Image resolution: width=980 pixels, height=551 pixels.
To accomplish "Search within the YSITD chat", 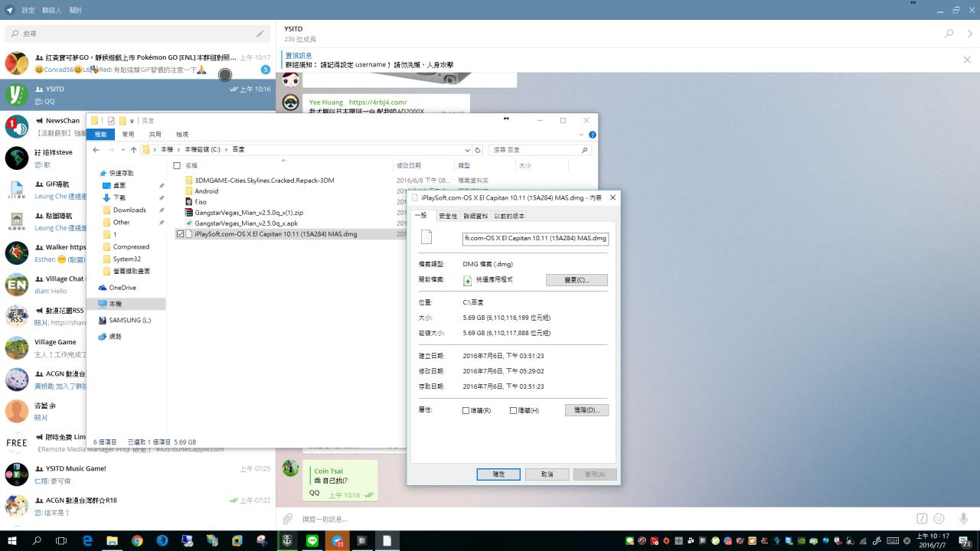I will tap(949, 34).
